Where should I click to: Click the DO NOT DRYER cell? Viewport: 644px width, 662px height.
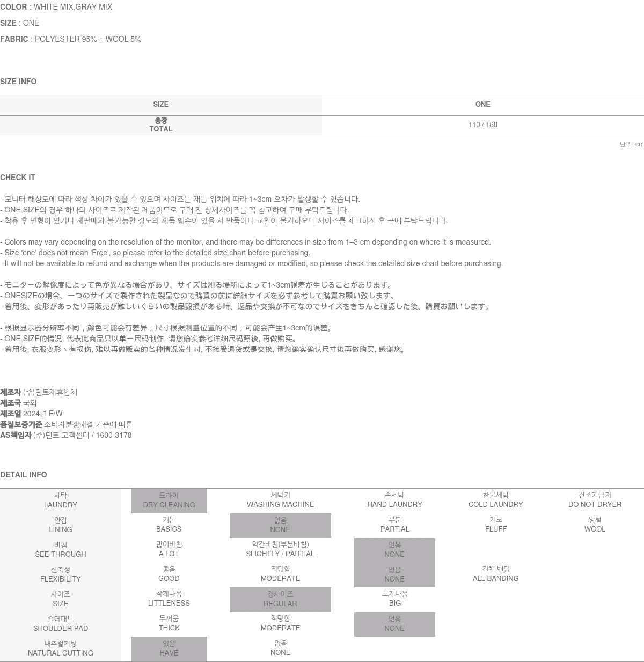(595, 500)
